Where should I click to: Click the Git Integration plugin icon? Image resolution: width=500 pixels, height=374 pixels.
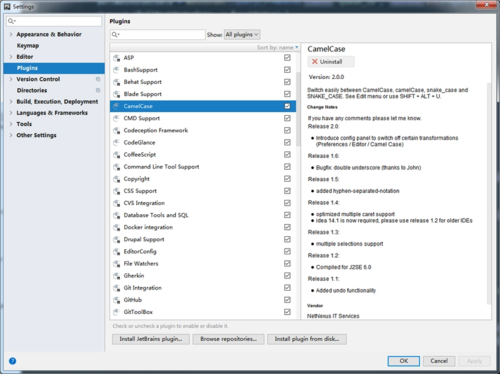tap(116, 288)
